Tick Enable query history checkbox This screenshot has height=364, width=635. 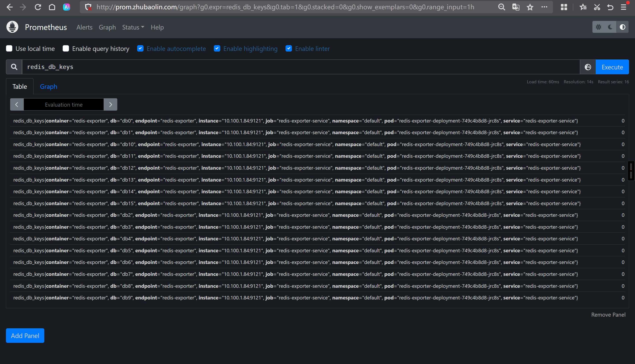pos(66,48)
